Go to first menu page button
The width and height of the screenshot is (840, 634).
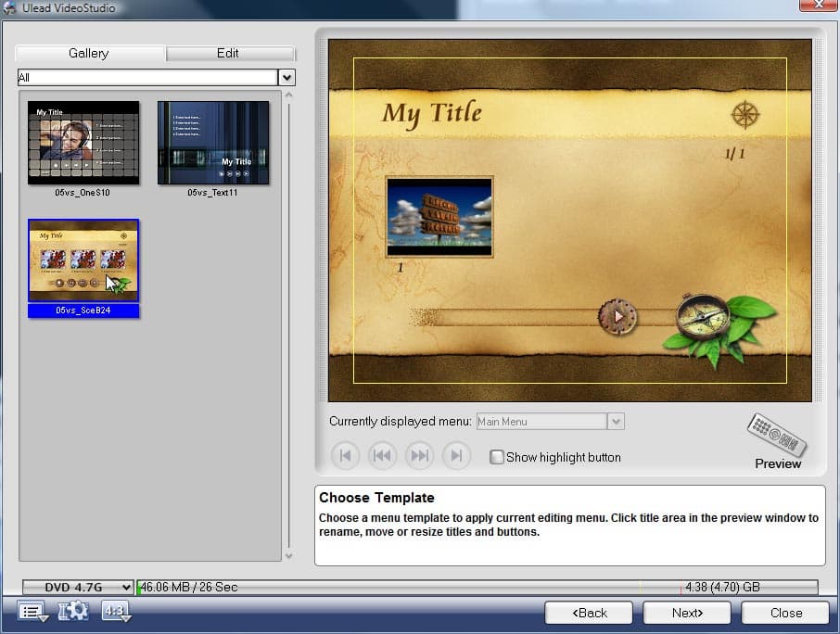(345, 456)
